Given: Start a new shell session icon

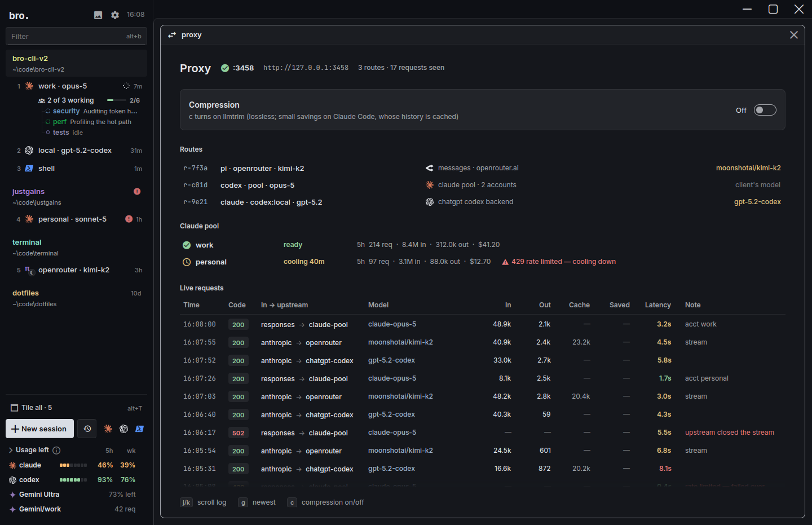Looking at the screenshot, I should [140, 429].
